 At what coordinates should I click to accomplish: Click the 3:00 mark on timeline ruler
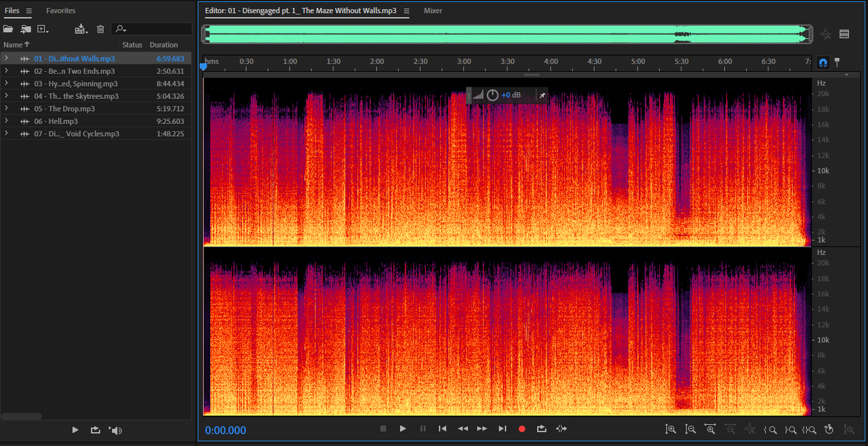pos(464,62)
